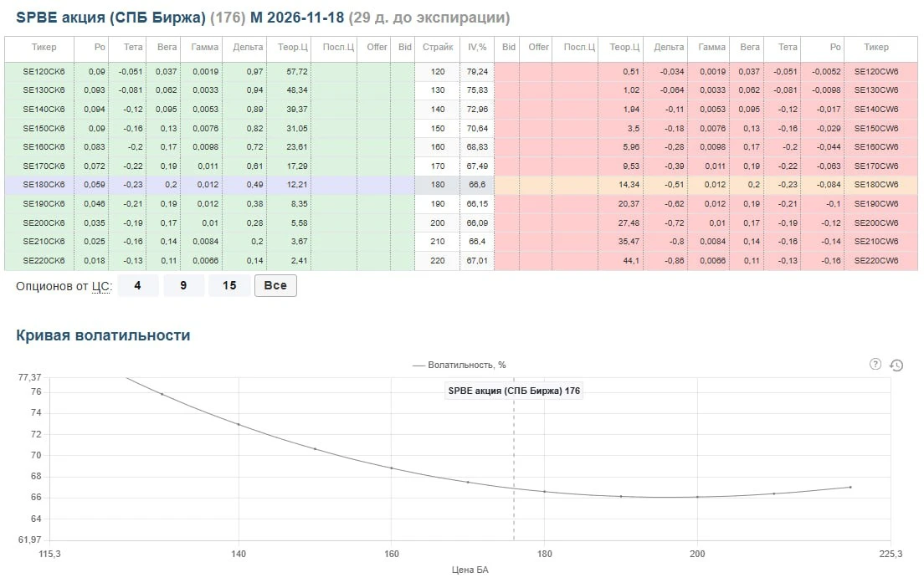This screenshot has height=588, width=924.
Task: Select IV value 68,83
Action: coord(477,146)
